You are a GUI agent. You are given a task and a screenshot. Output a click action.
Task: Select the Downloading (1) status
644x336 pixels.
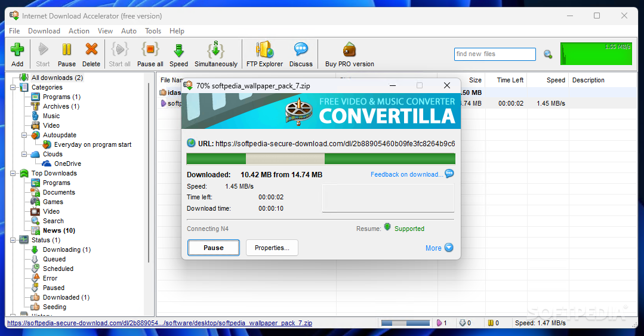click(x=66, y=249)
